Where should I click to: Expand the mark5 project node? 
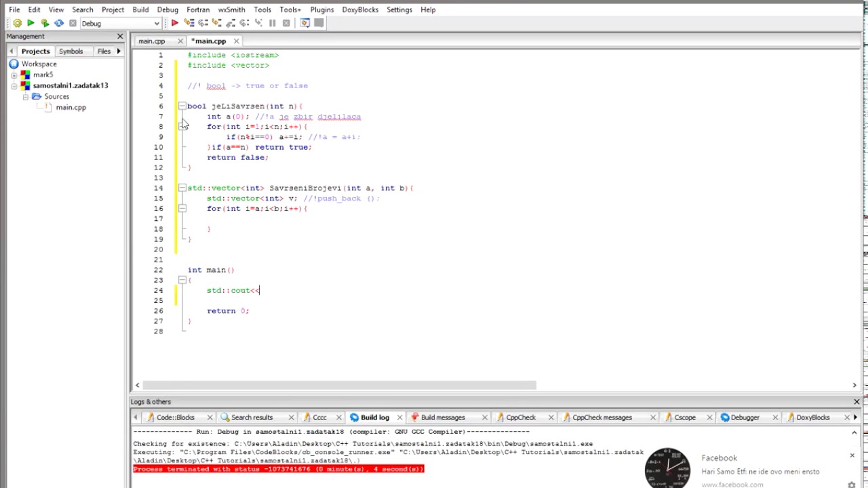pyautogui.click(x=14, y=75)
